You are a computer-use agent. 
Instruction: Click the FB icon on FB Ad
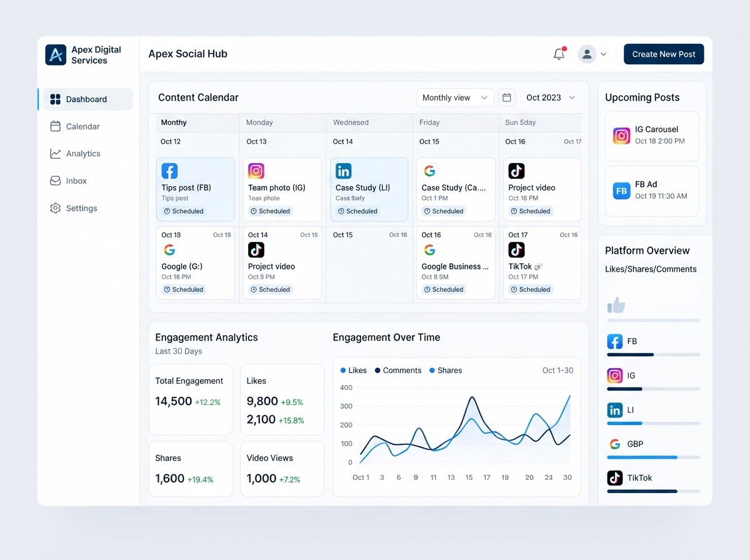[622, 191]
